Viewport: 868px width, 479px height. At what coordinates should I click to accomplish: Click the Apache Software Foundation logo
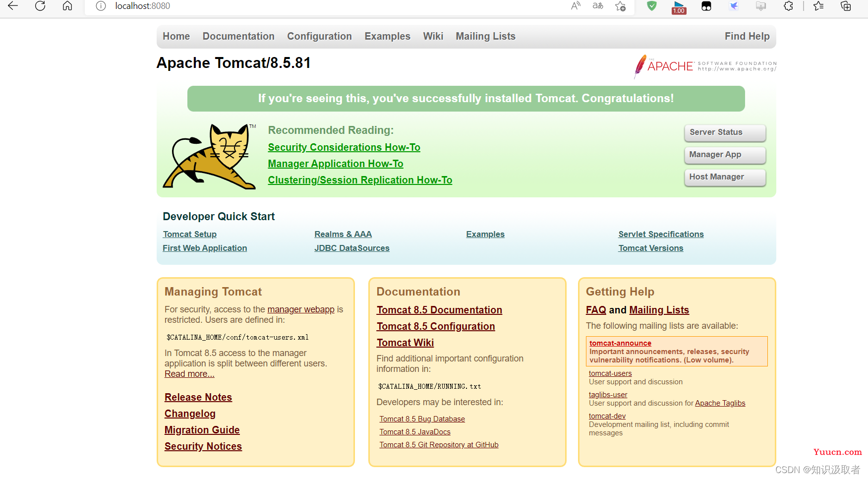click(705, 66)
